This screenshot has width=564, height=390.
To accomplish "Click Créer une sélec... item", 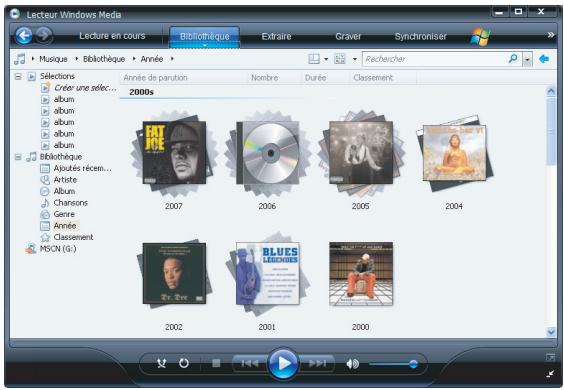I will (x=85, y=88).
